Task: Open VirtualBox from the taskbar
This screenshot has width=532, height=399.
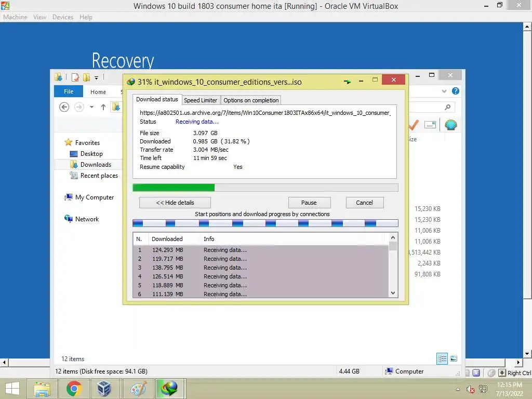Action: [x=105, y=389]
